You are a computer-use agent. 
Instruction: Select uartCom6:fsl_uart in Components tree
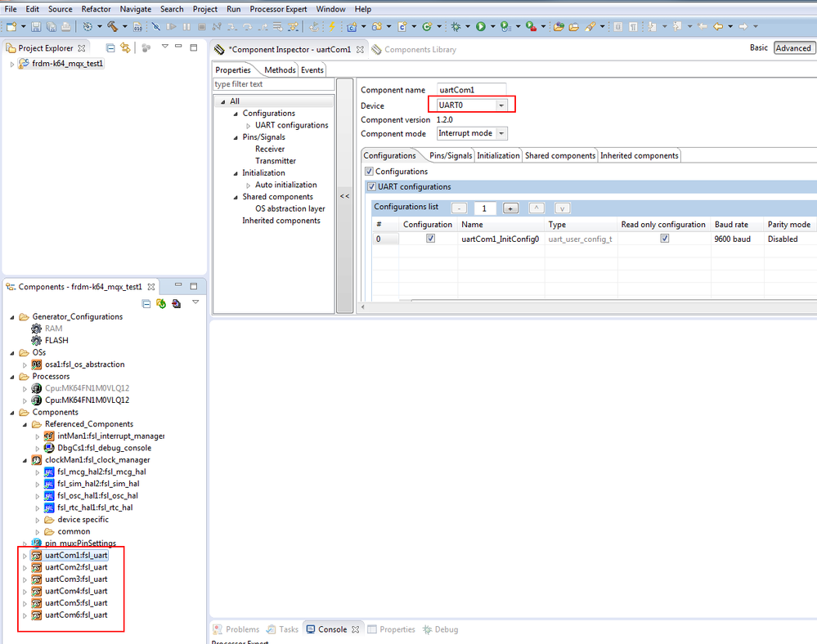76,615
